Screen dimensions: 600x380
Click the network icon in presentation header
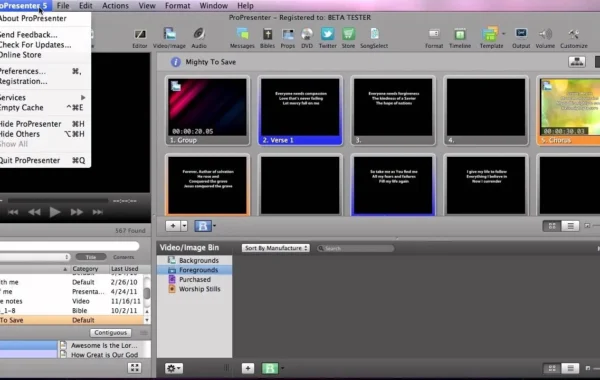pos(577,62)
